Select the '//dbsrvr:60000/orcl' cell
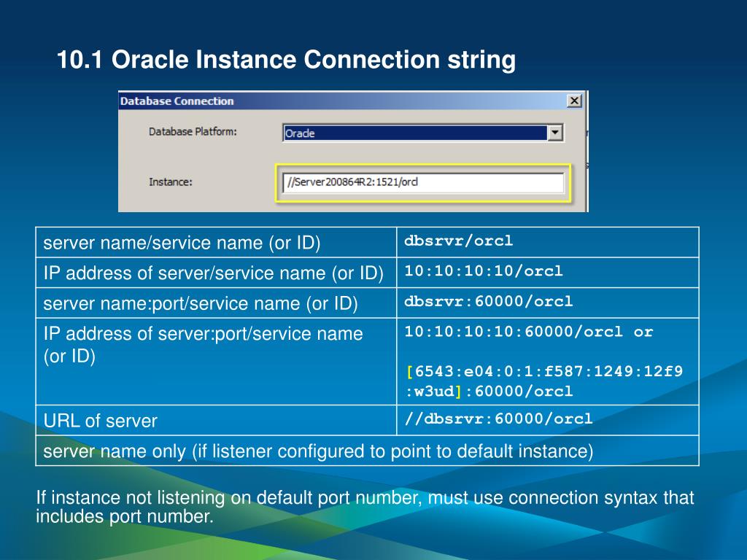This screenshot has height=560, width=747. [x=548, y=421]
